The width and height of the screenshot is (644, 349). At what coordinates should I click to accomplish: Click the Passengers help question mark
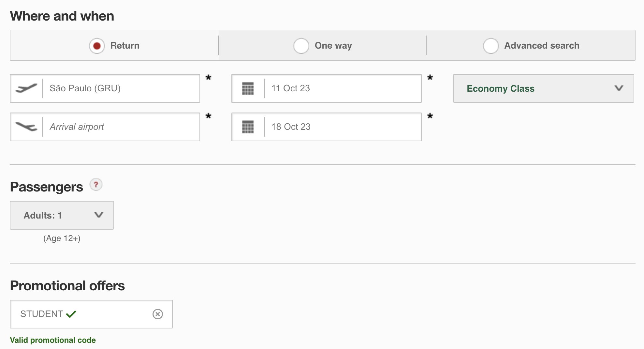coord(96,185)
